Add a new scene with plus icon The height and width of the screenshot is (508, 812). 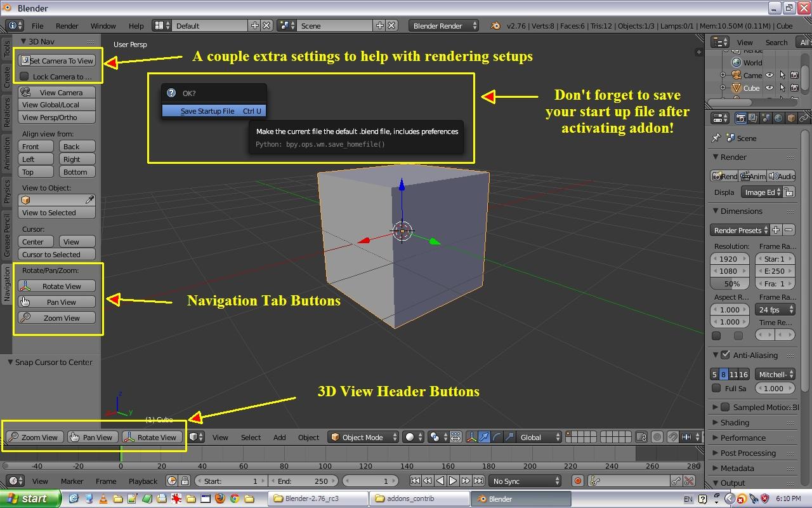(380, 25)
